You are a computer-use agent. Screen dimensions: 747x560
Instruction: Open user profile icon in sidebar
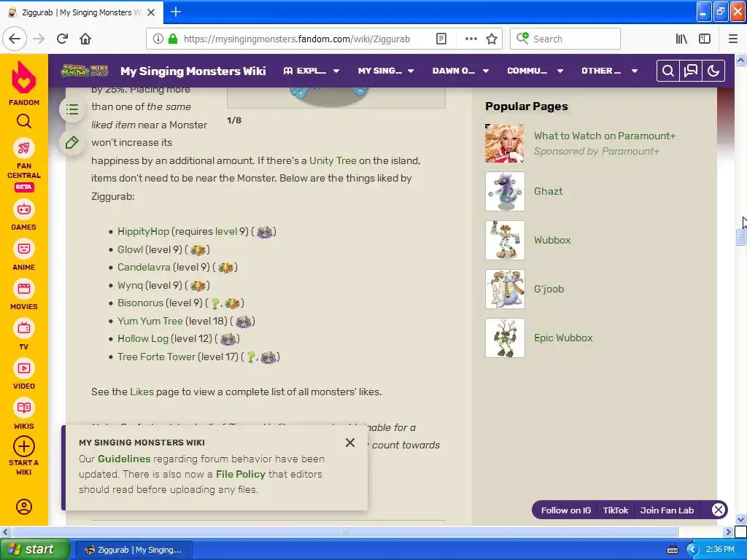[24, 507]
